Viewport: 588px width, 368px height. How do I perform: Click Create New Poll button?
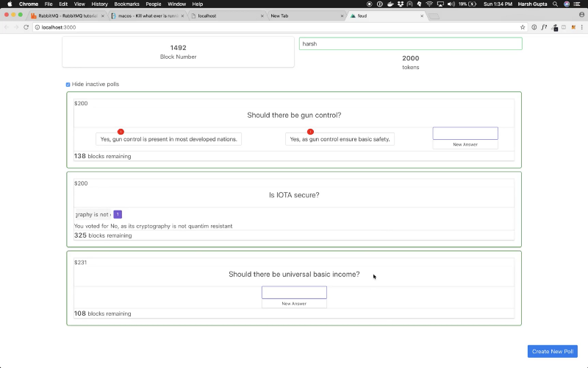[553, 352]
